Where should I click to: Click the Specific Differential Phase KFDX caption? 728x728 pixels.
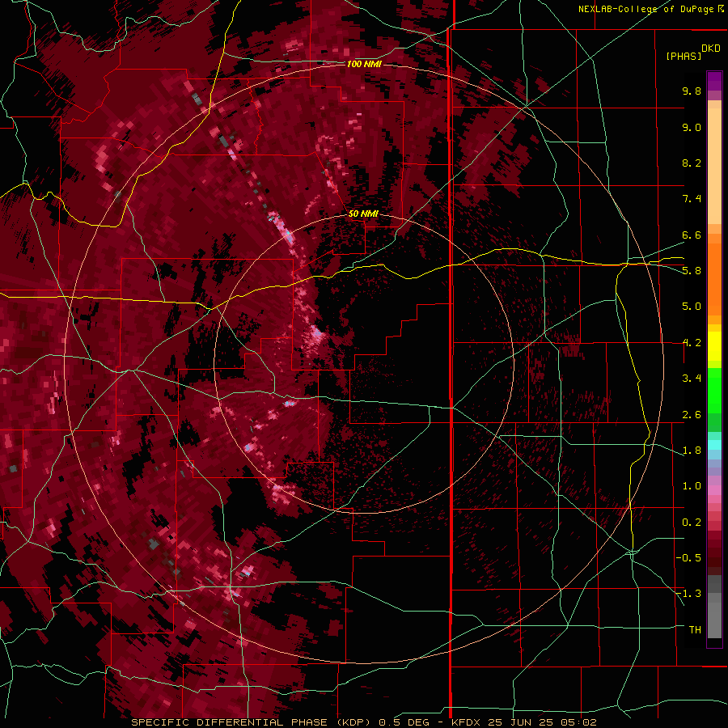tap(363, 722)
